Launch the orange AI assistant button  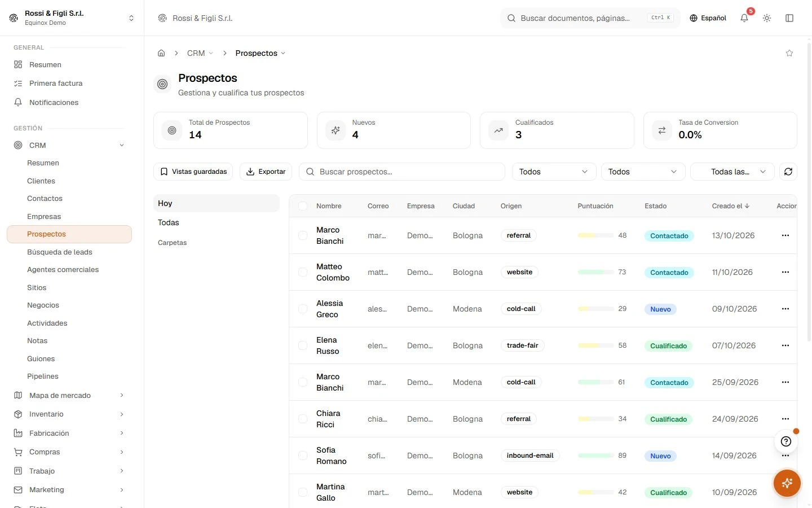[787, 483]
